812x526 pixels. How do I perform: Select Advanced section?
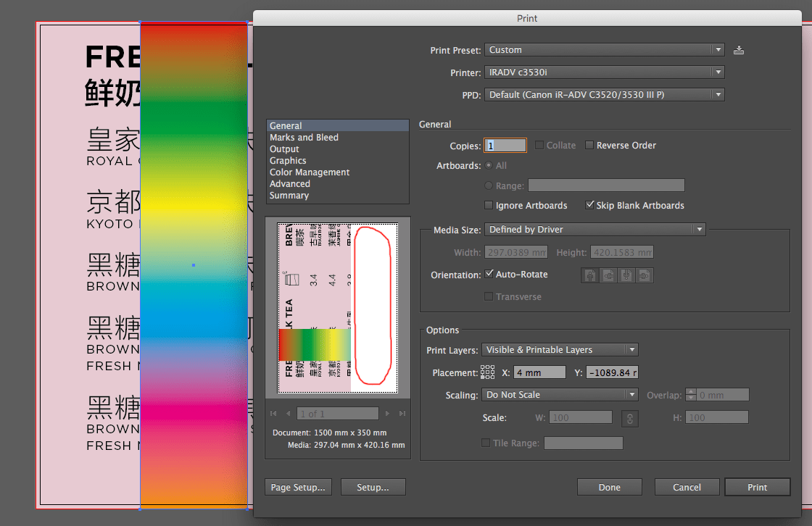(338, 184)
